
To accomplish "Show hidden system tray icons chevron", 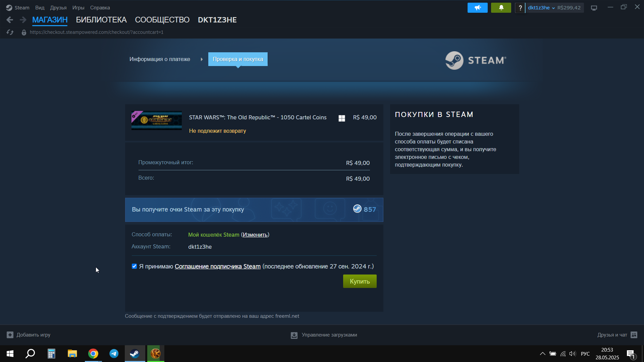I will click(542, 354).
